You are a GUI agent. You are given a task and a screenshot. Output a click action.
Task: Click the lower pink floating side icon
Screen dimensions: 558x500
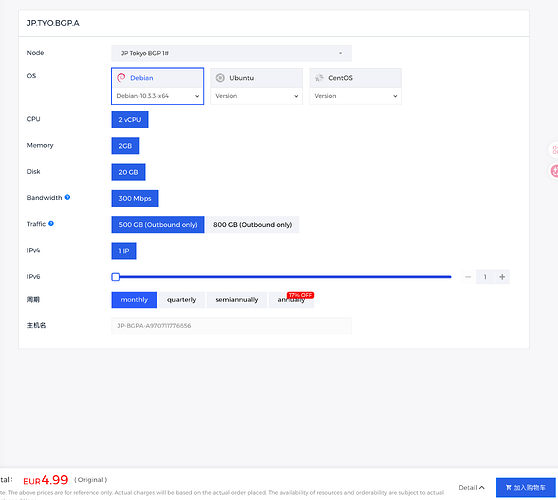(x=554, y=171)
